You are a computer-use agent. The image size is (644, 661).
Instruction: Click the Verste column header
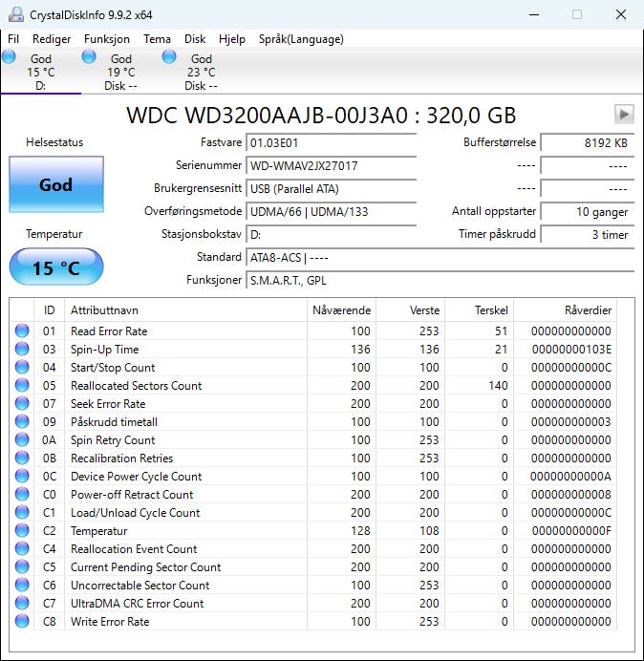410,310
